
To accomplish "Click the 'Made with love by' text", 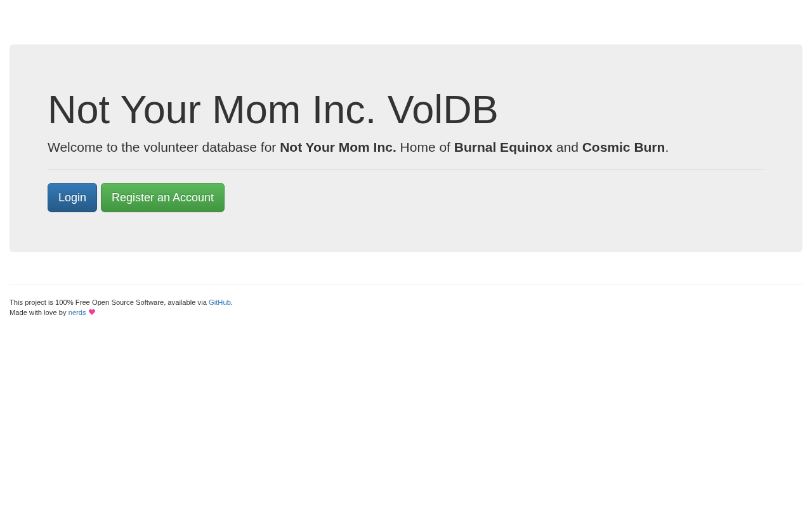I will click(37, 312).
